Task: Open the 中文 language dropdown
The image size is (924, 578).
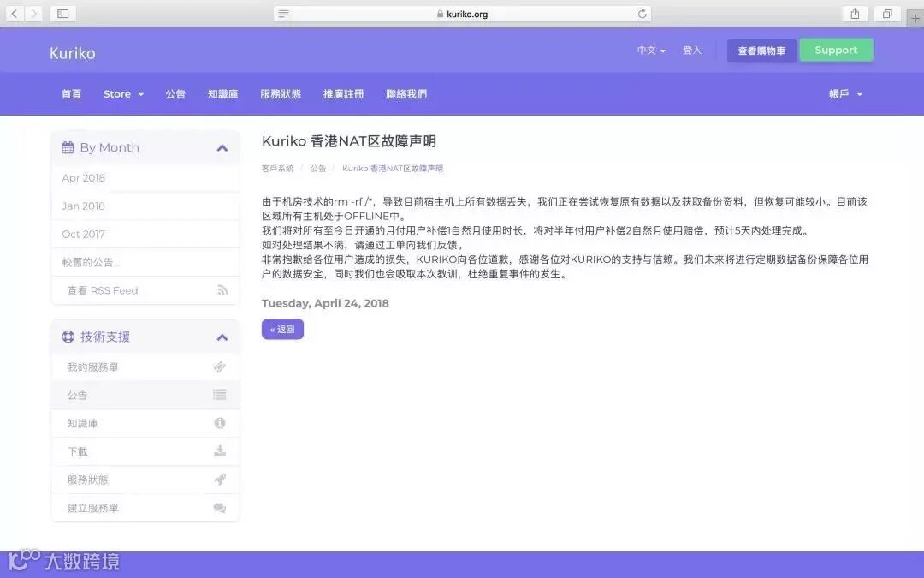Action: 651,51
